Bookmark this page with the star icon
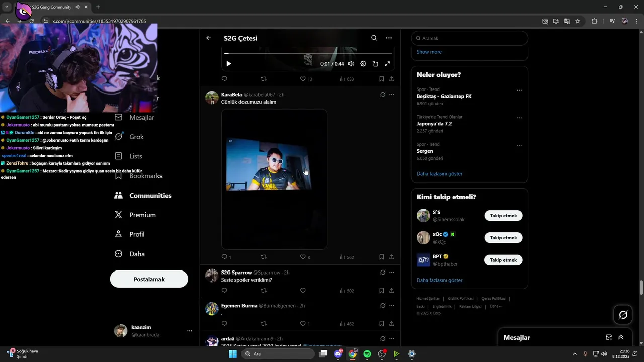This screenshot has width=644, height=362. [578, 21]
